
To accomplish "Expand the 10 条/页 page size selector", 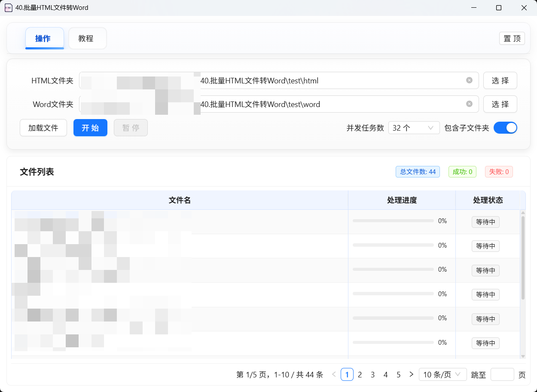I will 442,374.
